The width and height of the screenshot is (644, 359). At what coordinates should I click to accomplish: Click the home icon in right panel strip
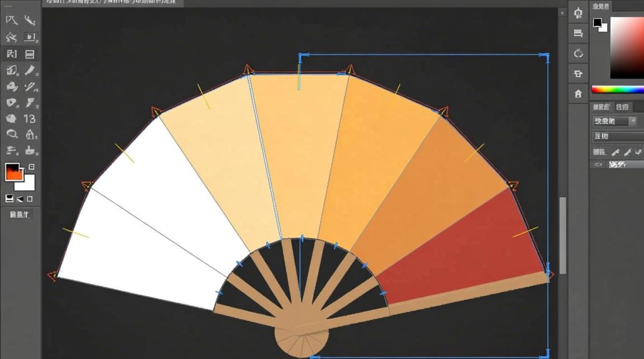pyautogui.click(x=578, y=94)
